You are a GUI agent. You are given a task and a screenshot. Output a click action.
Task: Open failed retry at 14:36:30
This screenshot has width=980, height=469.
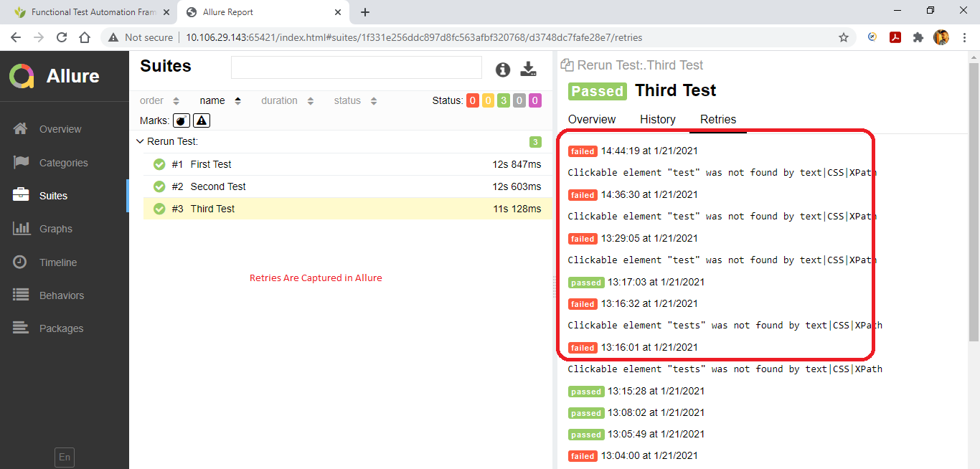pyautogui.click(x=633, y=194)
